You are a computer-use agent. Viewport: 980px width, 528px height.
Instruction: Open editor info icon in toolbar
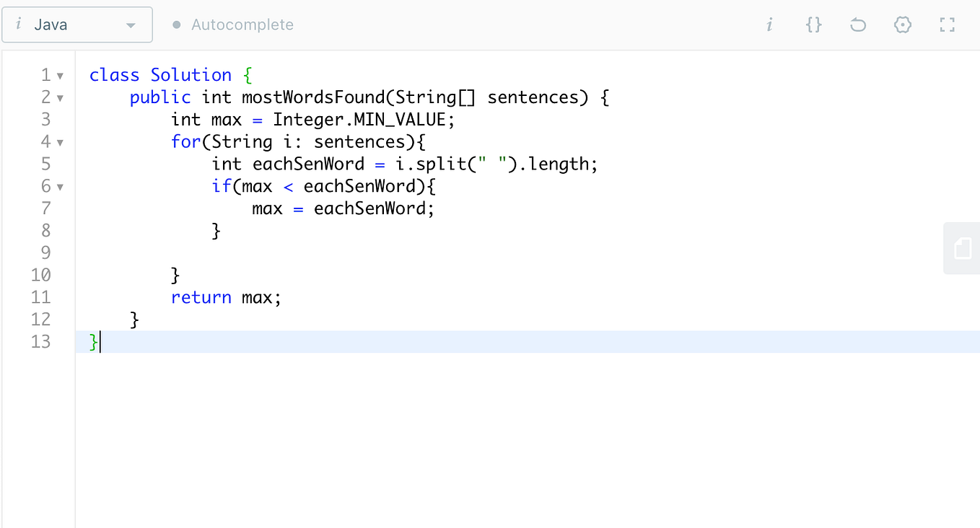(769, 25)
